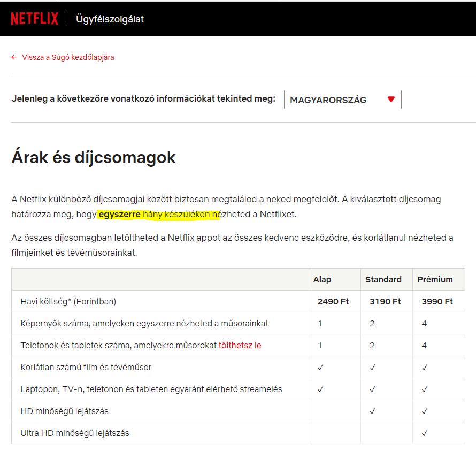
Task: Click the Netflix logo
Action: [x=34, y=19]
